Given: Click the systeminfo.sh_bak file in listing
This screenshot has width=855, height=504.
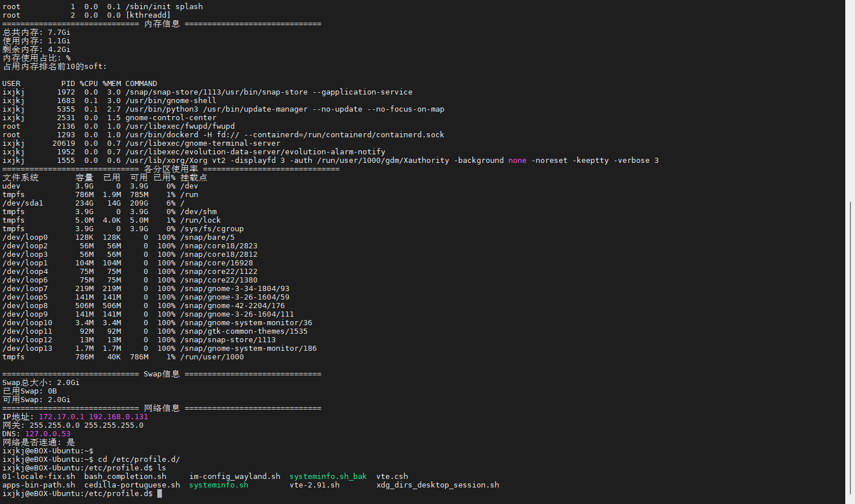Looking at the screenshot, I should click(x=328, y=477).
